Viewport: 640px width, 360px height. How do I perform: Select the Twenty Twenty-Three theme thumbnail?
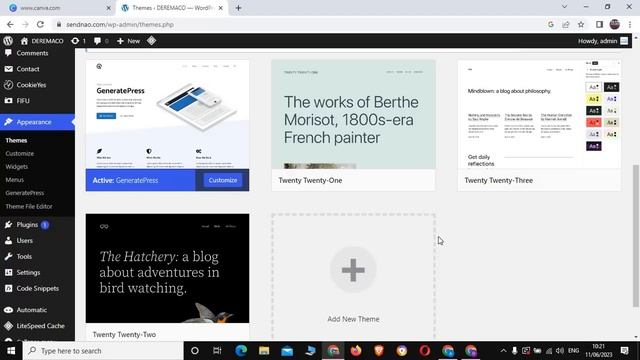(x=539, y=114)
